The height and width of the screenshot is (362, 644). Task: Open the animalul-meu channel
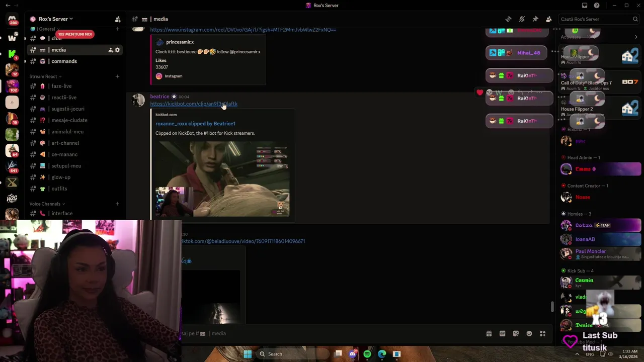(67, 132)
